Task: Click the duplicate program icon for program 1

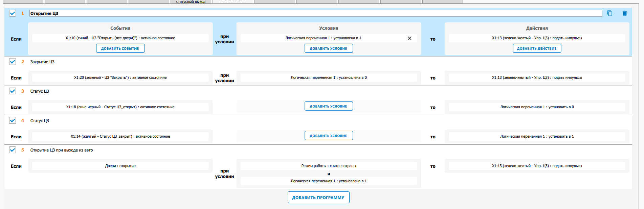Action: click(x=609, y=13)
